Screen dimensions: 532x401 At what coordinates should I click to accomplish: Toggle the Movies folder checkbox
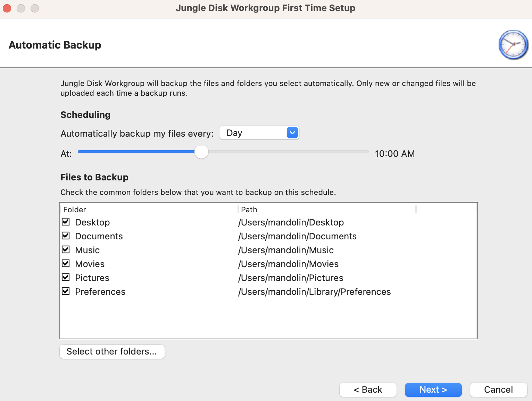66,263
